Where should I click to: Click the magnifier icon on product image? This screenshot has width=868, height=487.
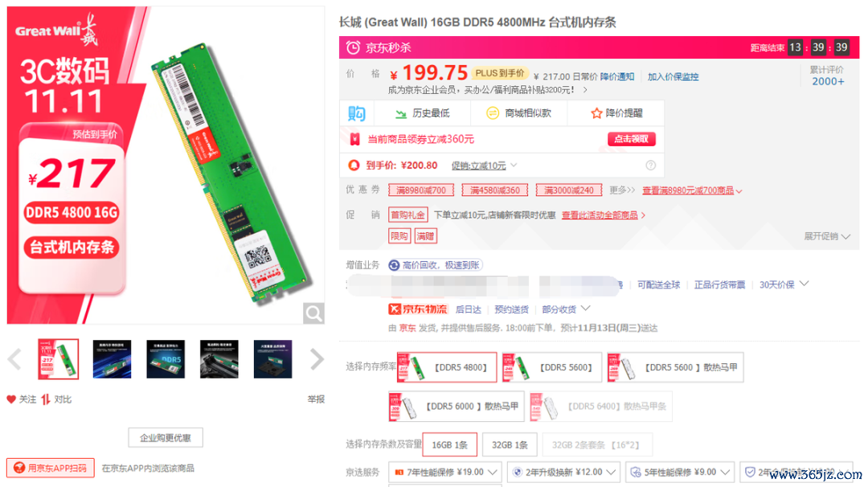point(313,313)
